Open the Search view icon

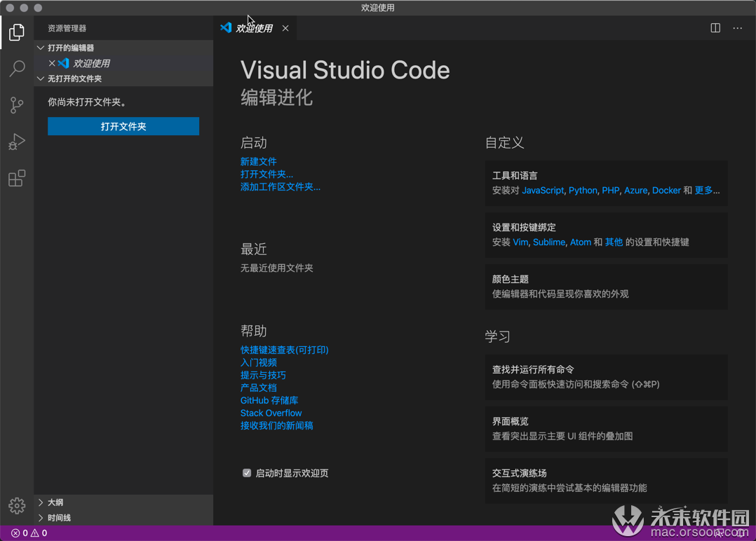(x=17, y=69)
